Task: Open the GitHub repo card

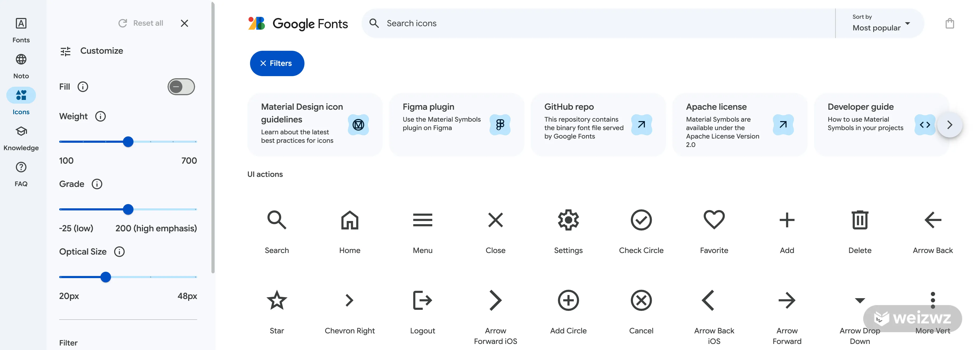Action: click(x=598, y=125)
